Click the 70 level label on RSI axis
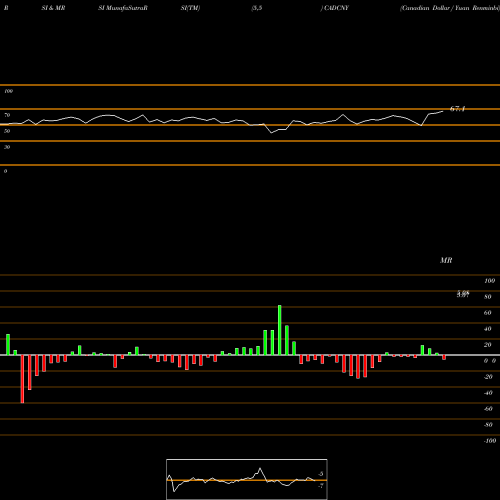This screenshot has width=500, height=500. (7, 115)
